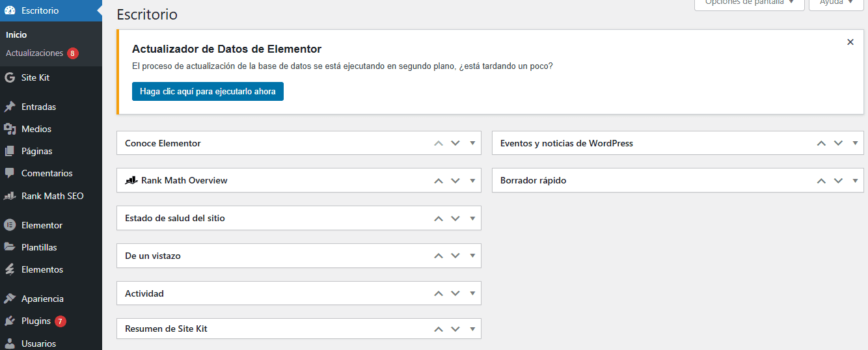868x350 pixels.
Task: Click the Medios media library icon
Action: tap(10, 129)
